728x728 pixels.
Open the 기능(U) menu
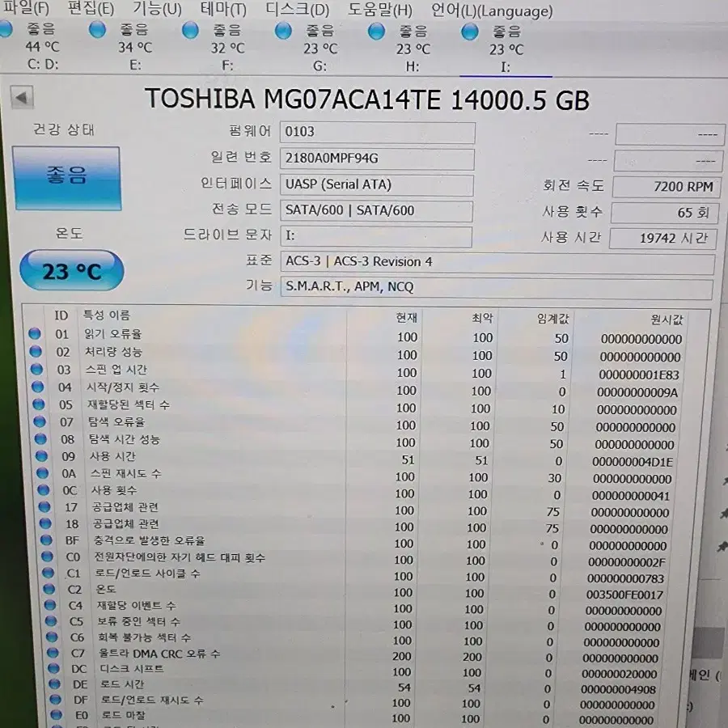tap(157, 8)
